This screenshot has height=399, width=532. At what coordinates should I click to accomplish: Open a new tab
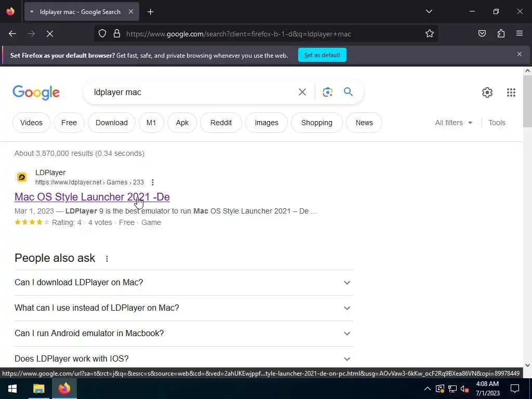(150, 12)
